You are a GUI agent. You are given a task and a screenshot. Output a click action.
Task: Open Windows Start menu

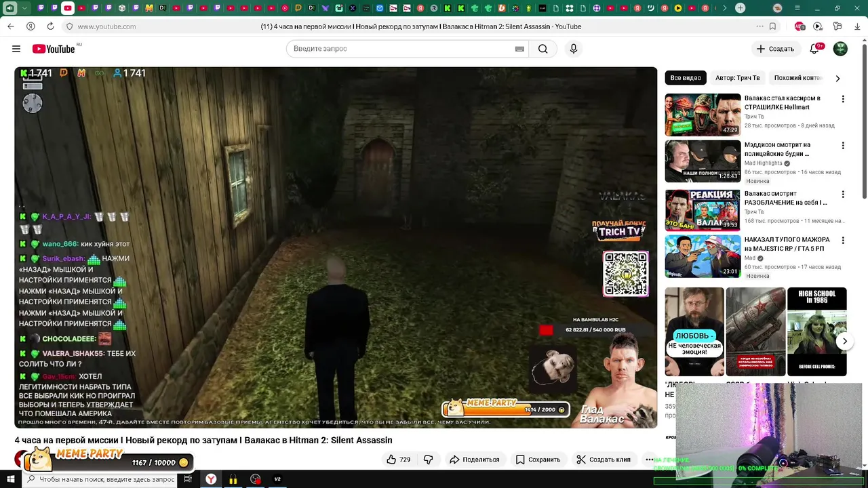pos(10,479)
